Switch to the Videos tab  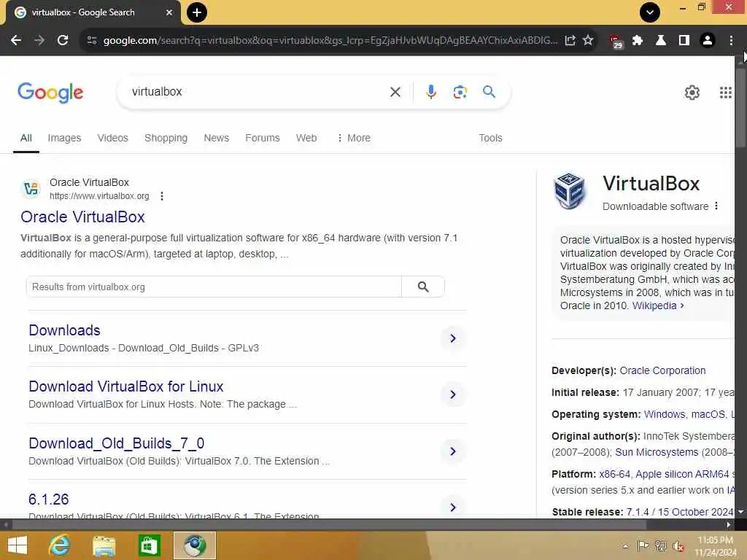[113, 138]
